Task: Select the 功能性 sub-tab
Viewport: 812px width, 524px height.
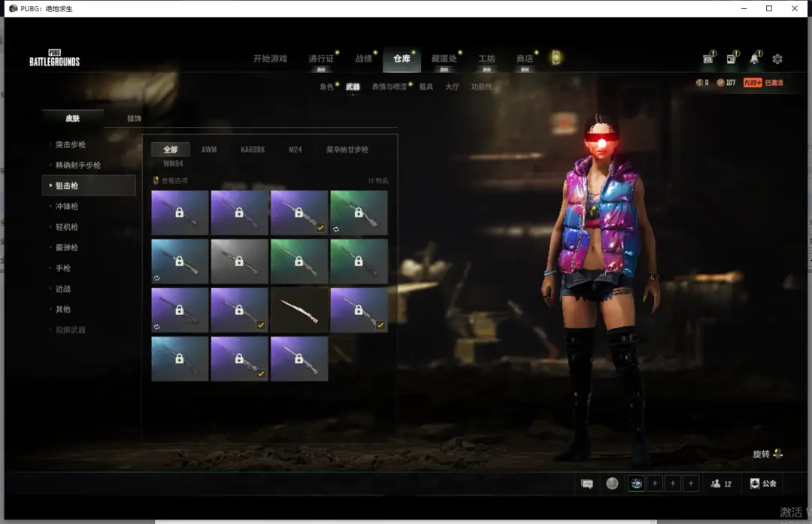Action: (x=482, y=86)
